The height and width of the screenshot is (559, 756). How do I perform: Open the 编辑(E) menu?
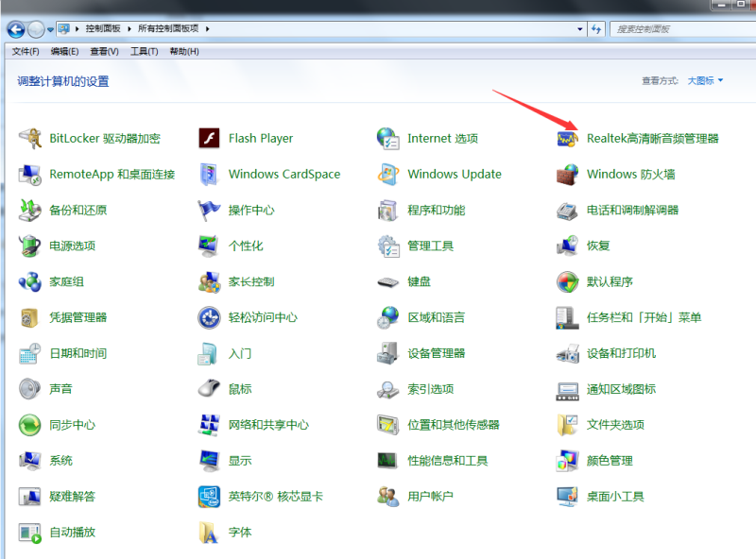coord(64,51)
